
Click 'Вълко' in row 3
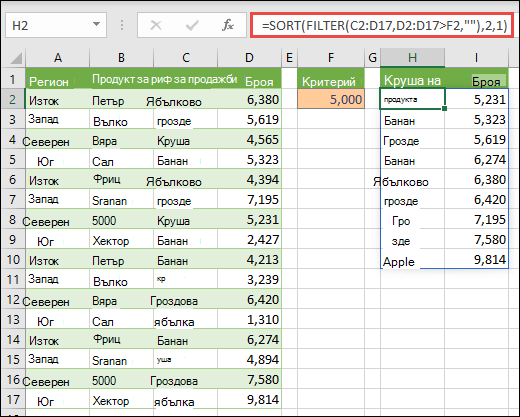pos(110,122)
